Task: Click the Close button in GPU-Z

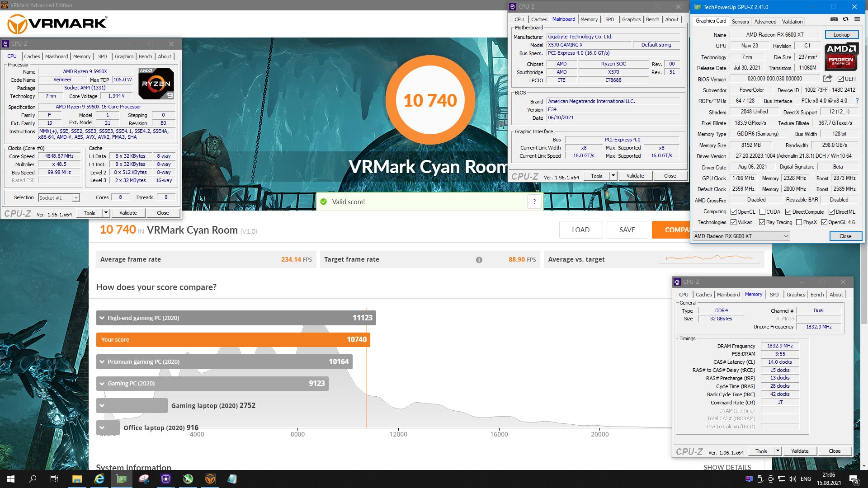Action: coord(845,236)
